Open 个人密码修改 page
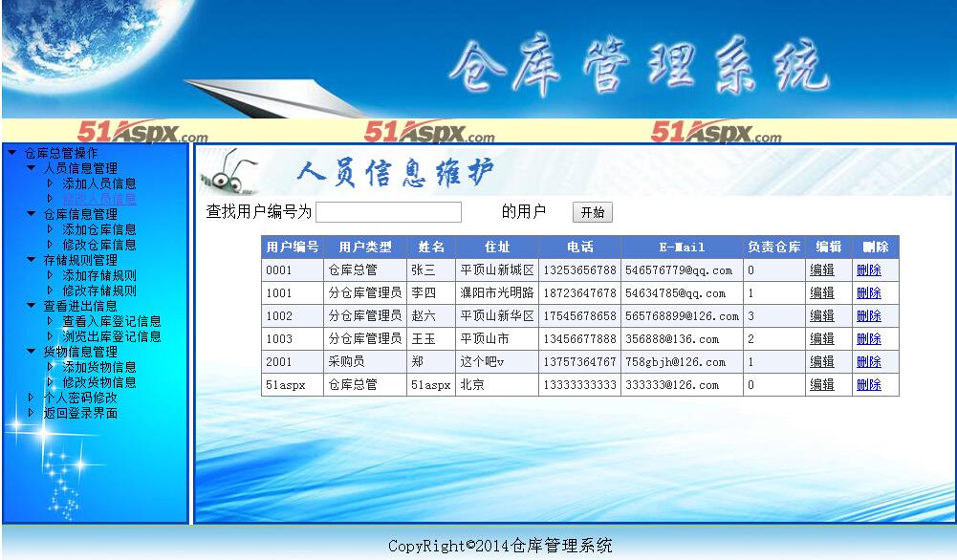 [x=80, y=398]
